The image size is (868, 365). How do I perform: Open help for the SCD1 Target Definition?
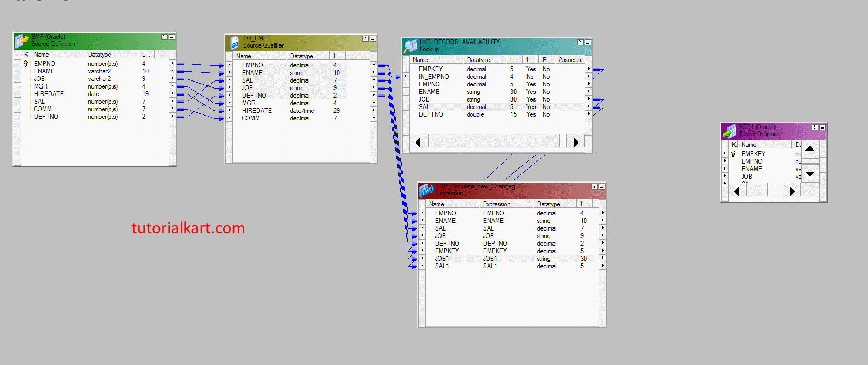pyautogui.click(x=814, y=127)
